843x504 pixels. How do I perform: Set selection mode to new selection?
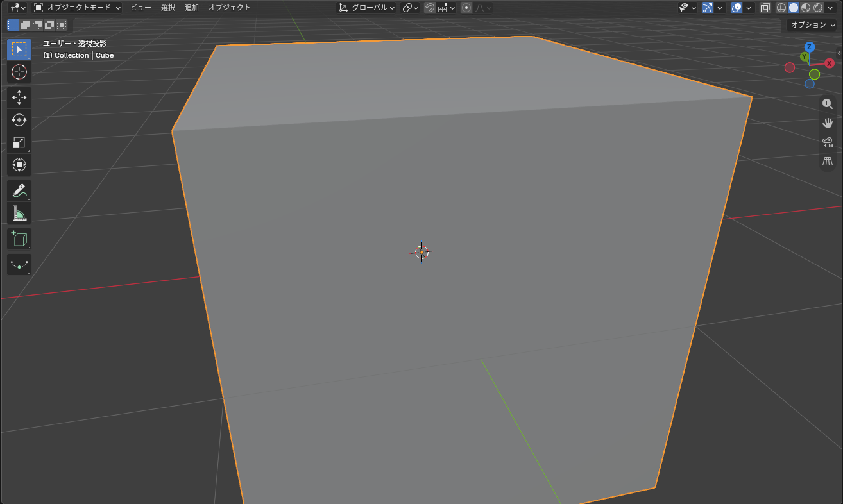click(x=13, y=25)
